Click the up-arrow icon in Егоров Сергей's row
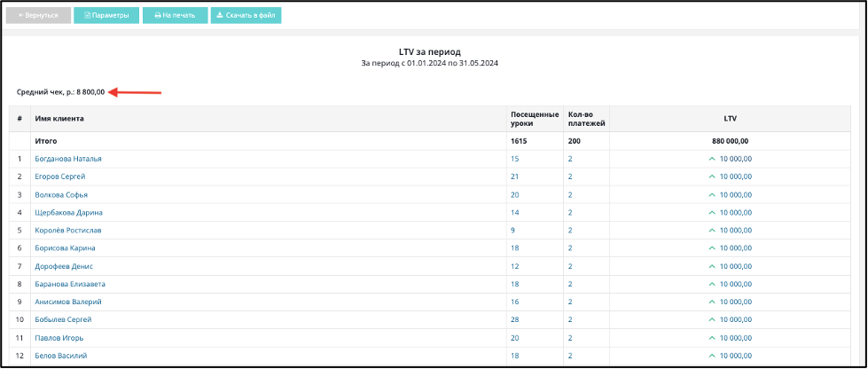The width and height of the screenshot is (868, 369). click(x=713, y=177)
